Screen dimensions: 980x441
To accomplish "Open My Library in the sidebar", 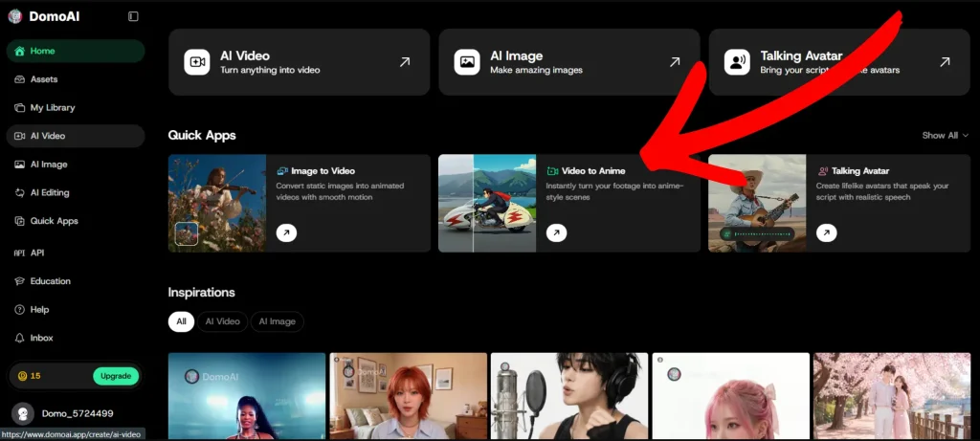I will [76, 107].
